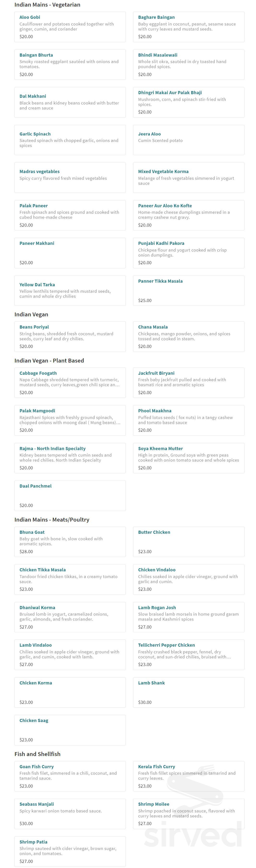Image resolution: width=256 pixels, height=868 pixels.
Task: Open Goan Fish Curry details
Action: 36,767
